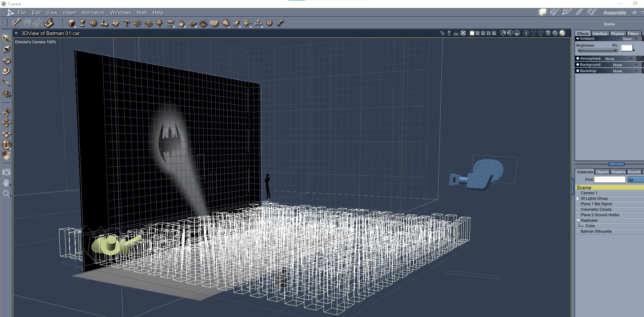Switch display to wireframe cube mode

coord(541,33)
